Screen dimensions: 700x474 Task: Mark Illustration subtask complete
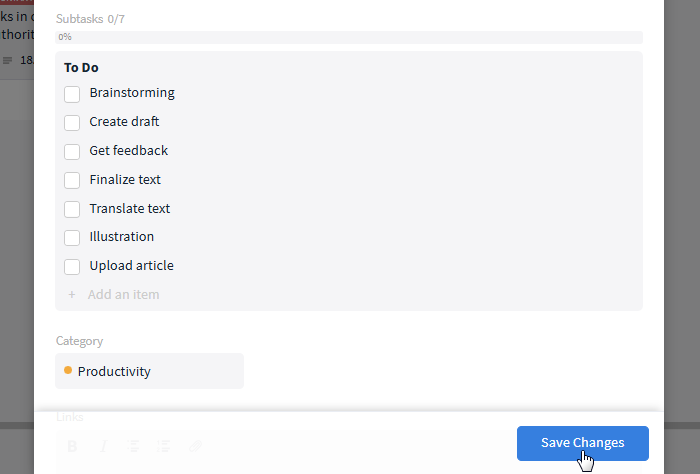coord(72,238)
